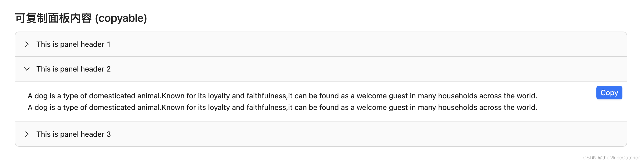Click the empty area of panel header 1 row
The height and width of the screenshot is (162, 644).
pyautogui.click(x=368, y=44)
